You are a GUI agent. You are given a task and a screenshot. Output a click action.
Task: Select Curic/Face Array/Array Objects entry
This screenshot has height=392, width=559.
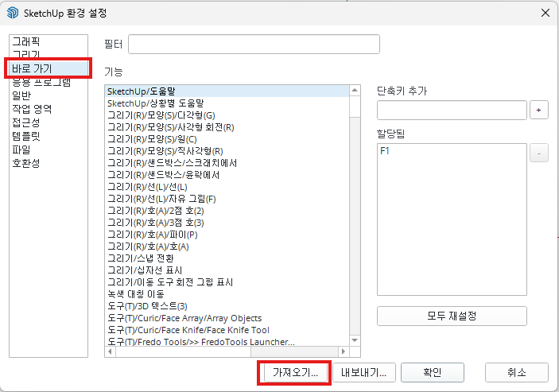[x=227, y=318]
